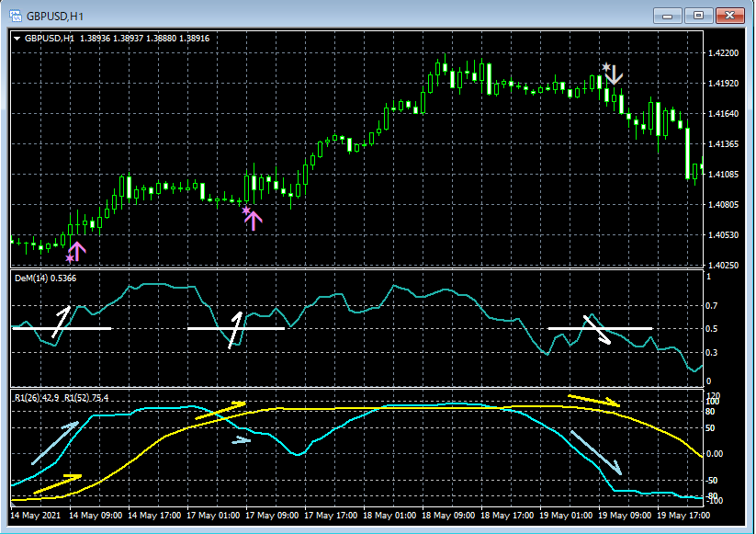Image resolution: width=756 pixels, height=534 pixels.
Task: Click bottom-left yellow arrow in R1 panel
Action: 58,483
